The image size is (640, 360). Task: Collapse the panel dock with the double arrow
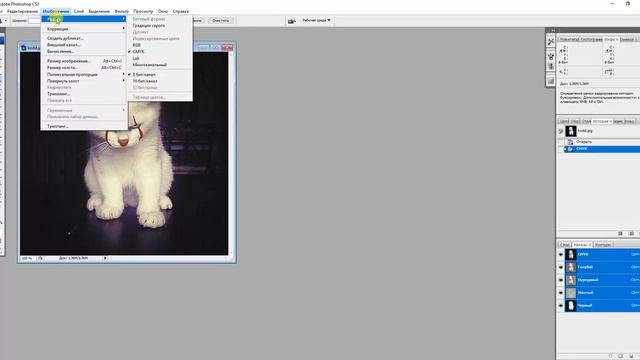pos(553,30)
